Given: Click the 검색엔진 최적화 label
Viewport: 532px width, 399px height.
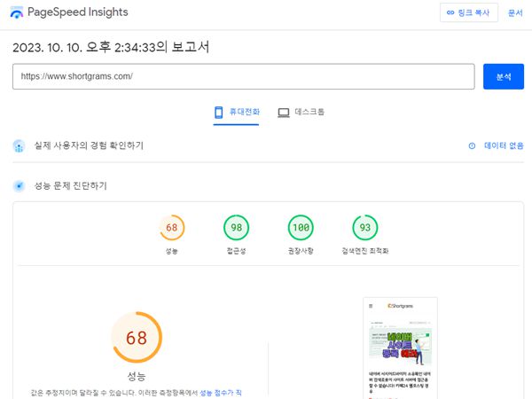Looking at the screenshot, I should pyautogui.click(x=365, y=251).
